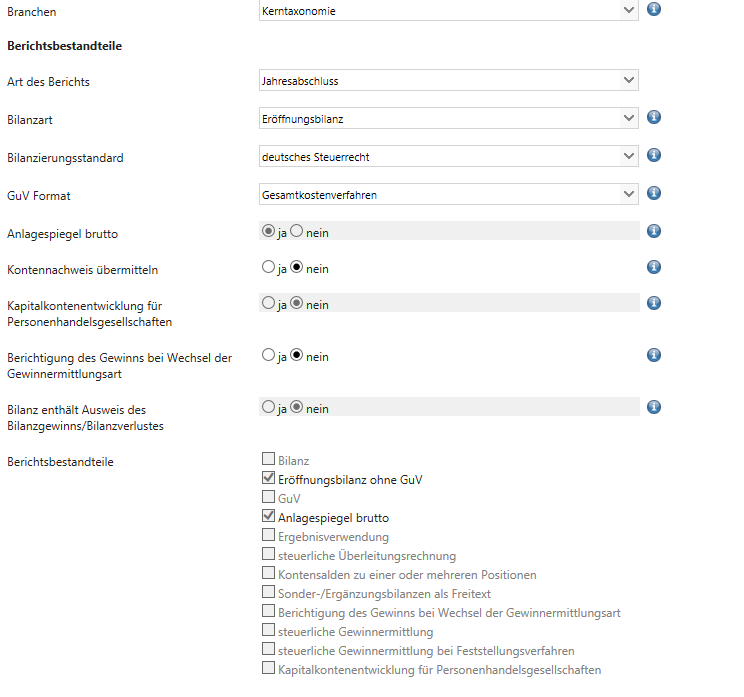Expand the Bilanzierungsstandard dropdown

[x=448, y=157]
